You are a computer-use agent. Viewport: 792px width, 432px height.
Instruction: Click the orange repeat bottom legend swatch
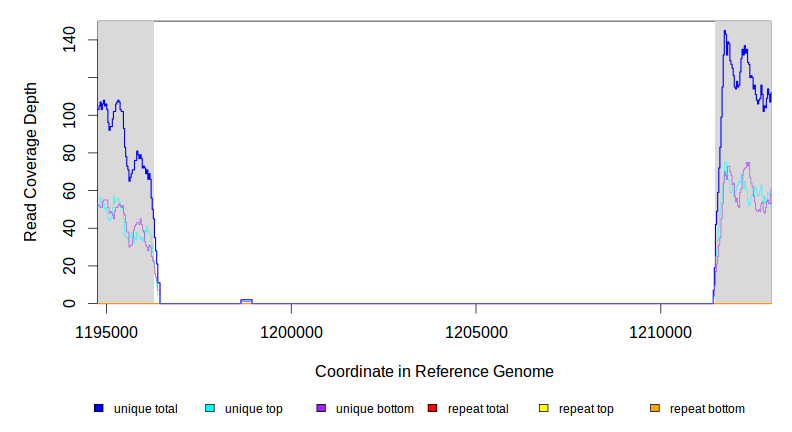[655, 408]
